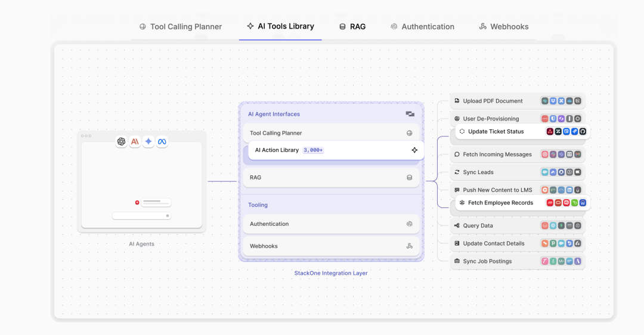Click the briefcase icon before Sync Job Postings
This screenshot has height=335, width=644.
457,261
